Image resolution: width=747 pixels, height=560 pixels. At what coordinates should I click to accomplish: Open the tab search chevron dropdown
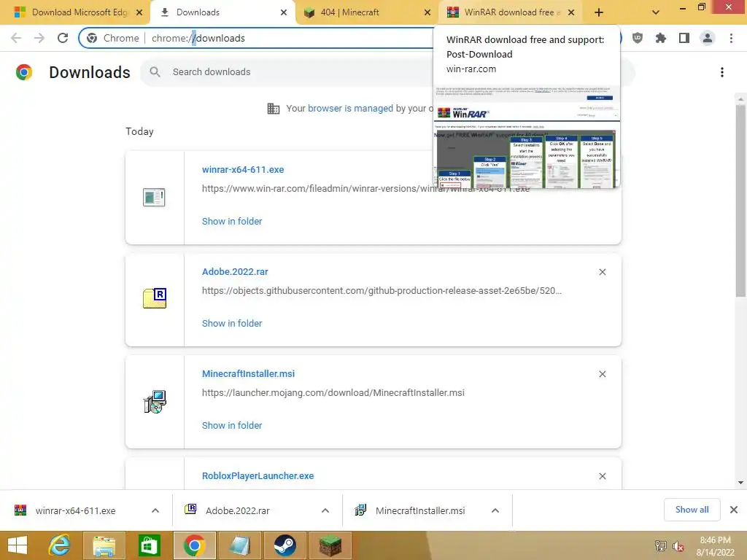click(656, 12)
